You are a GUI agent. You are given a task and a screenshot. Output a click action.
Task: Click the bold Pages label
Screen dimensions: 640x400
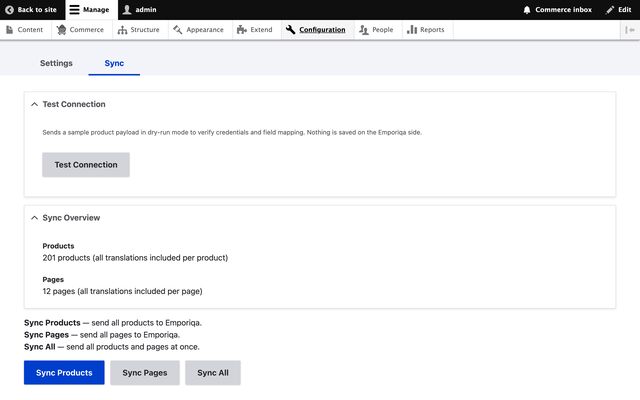point(53,280)
